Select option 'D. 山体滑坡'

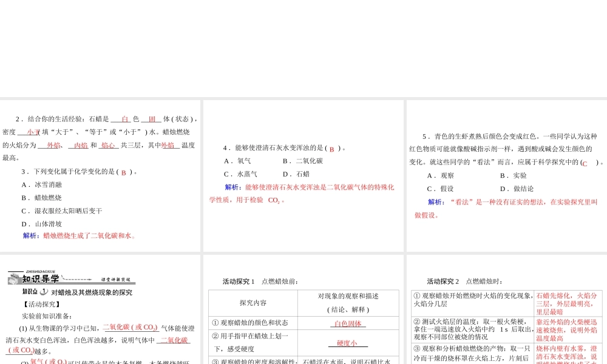(42, 224)
